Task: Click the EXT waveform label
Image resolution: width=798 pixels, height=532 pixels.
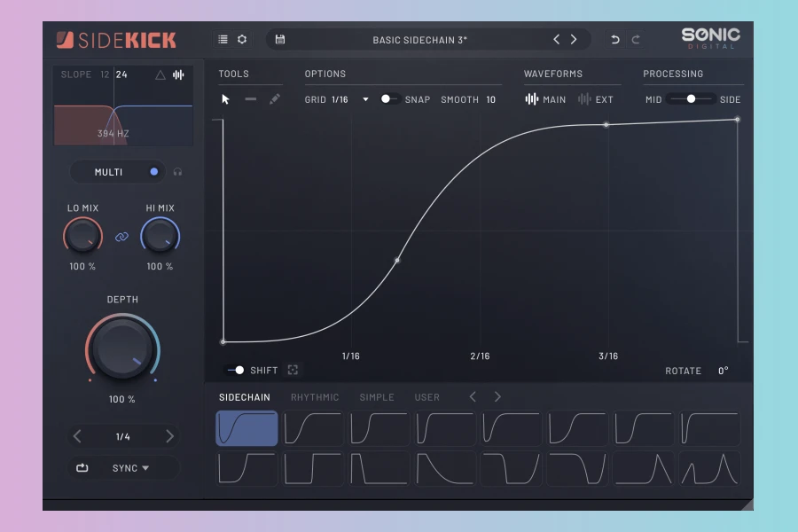Action: pyautogui.click(x=604, y=100)
